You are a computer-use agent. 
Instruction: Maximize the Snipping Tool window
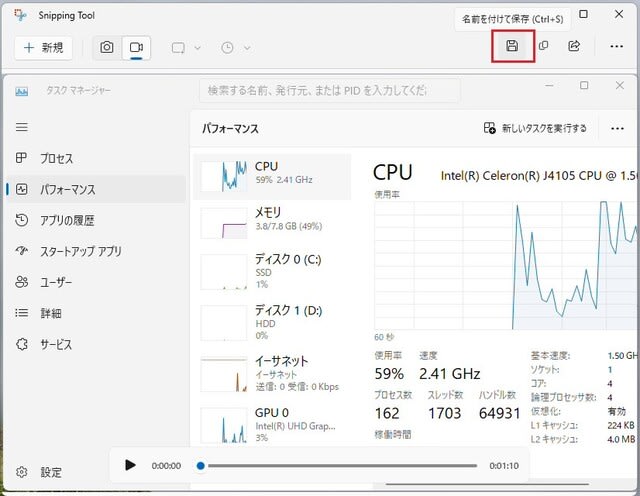pyautogui.click(x=584, y=14)
